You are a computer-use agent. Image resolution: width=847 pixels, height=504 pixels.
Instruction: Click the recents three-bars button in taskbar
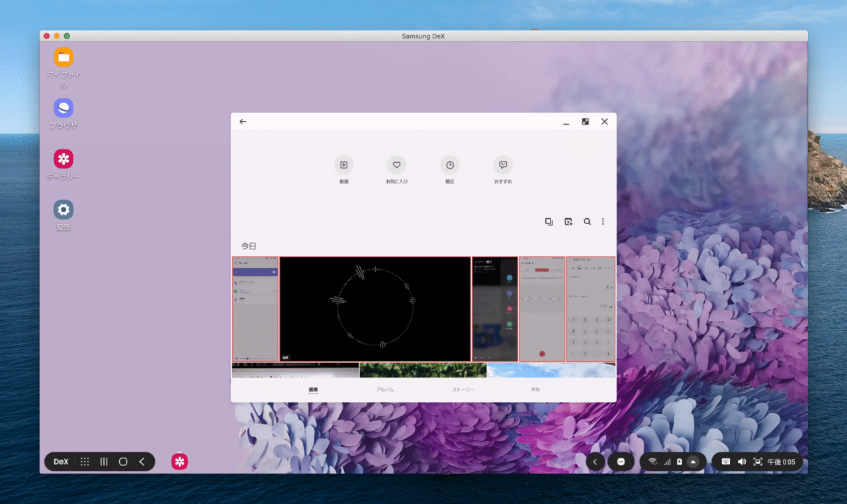tap(104, 462)
